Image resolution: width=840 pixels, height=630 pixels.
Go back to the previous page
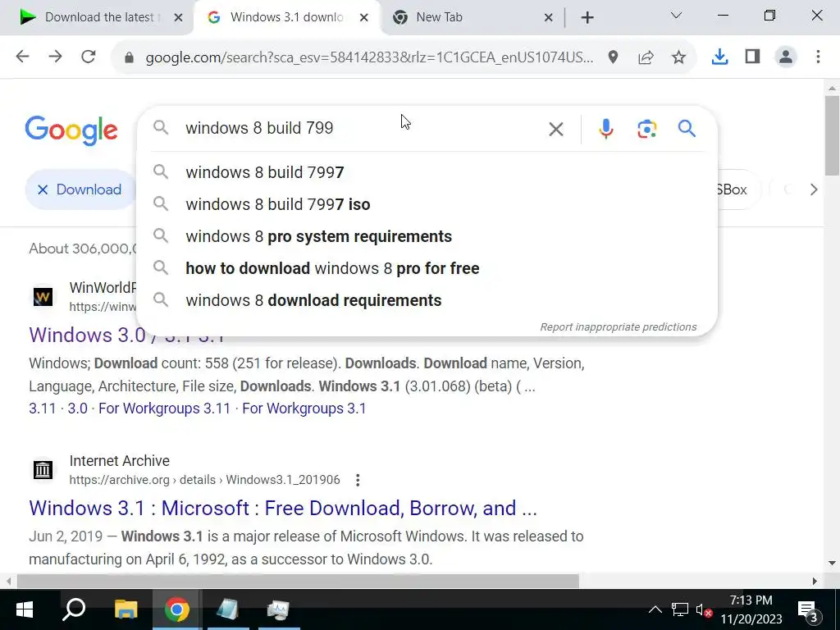click(x=22, y=57)
